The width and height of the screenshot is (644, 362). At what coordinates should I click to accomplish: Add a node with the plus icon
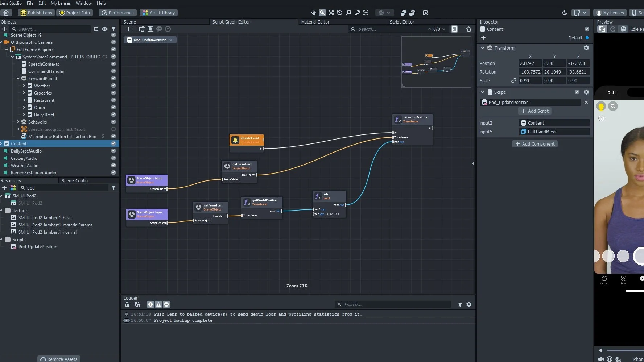pyautogui.click(x=129, y=29)
